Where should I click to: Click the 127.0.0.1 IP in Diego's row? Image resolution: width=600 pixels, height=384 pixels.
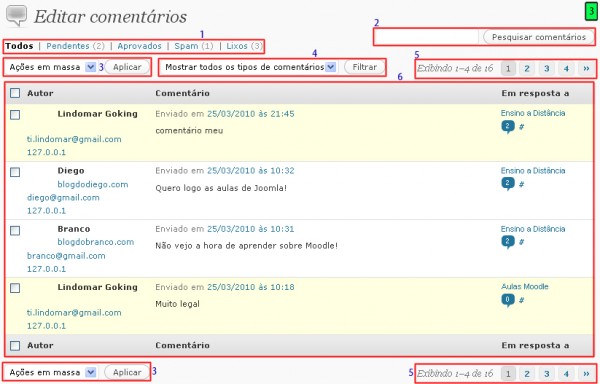point(46,211)
